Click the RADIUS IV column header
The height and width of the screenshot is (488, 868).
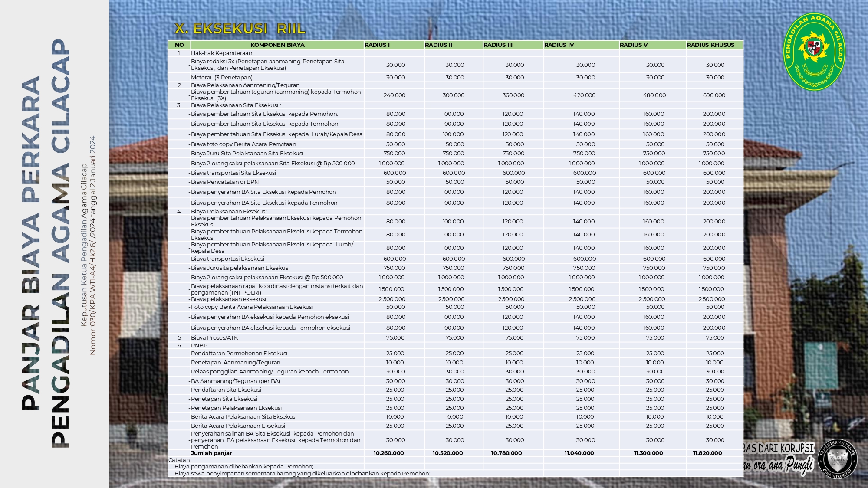[x=581, y=45]
